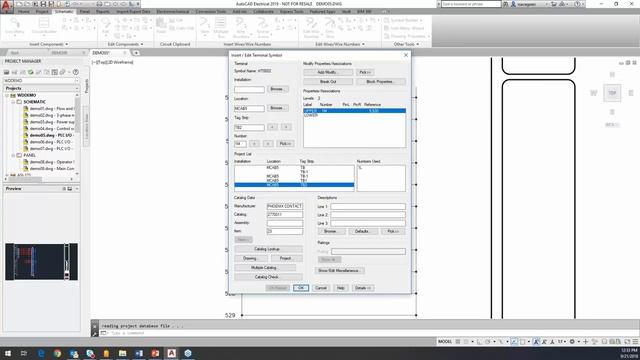Click the Wire Numbers ribbon tool
The width and height of the screenshot is (640, 360).
tap(241, 26)
